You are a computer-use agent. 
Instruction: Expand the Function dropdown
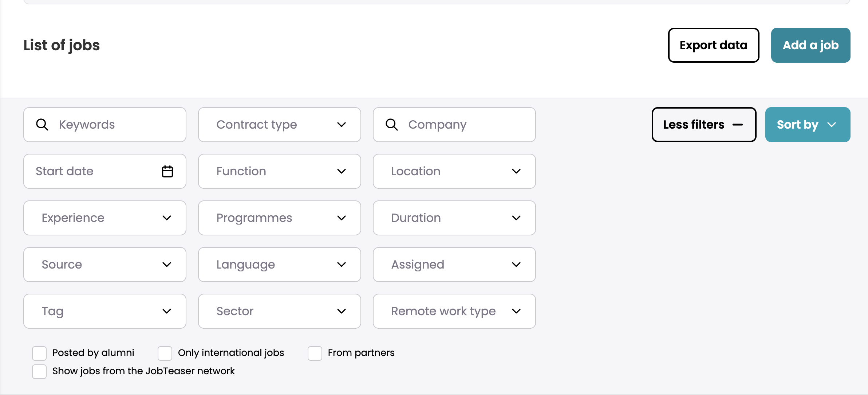279,171
